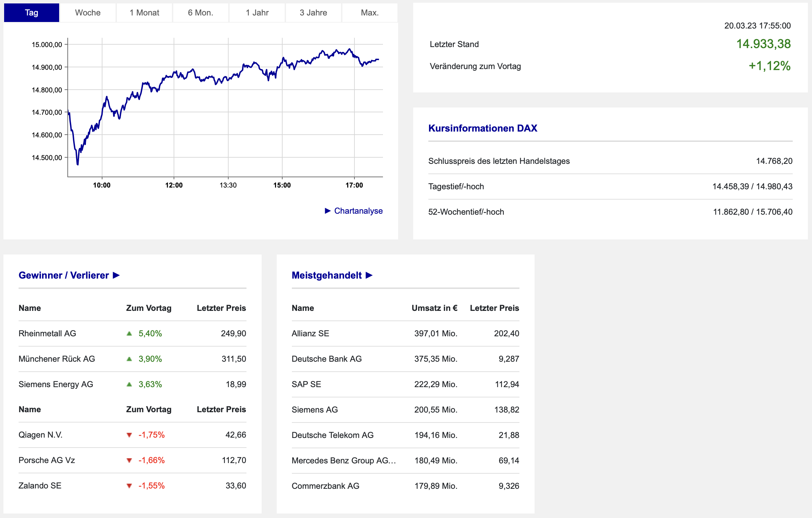Click the red down arrow for Zalando SE
Screen dimensions: 812x518
point(129,486)
